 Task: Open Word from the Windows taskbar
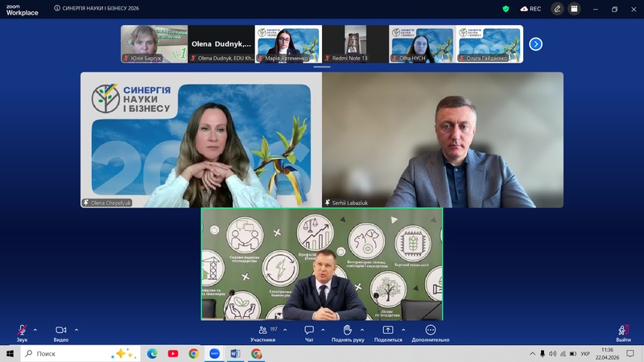point(235,353)
